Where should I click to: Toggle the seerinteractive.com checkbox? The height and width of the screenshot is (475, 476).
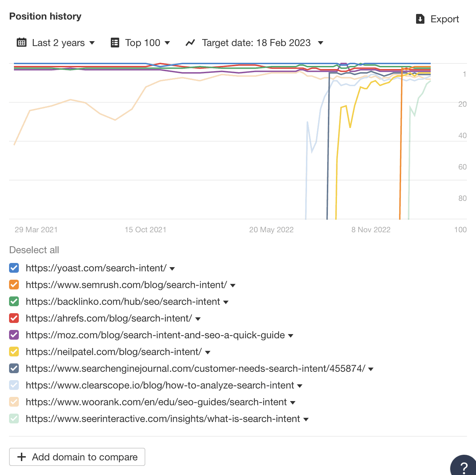click(x=14, y=419)
